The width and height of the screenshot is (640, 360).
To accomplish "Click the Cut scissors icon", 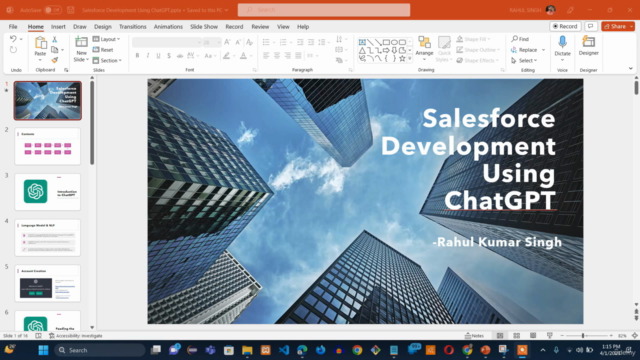I will pyautogui.click(x=54, y=39).
